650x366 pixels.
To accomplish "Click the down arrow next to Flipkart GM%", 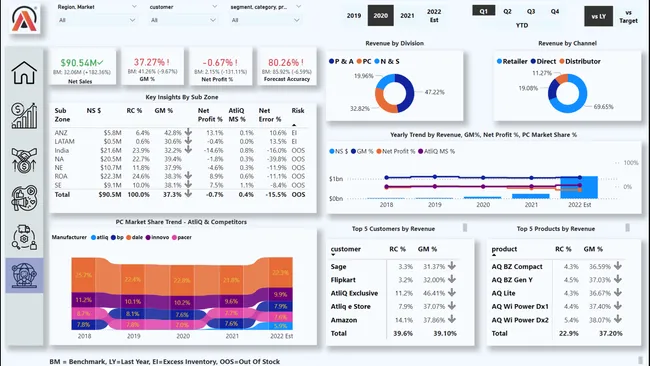I will [452, 279].
